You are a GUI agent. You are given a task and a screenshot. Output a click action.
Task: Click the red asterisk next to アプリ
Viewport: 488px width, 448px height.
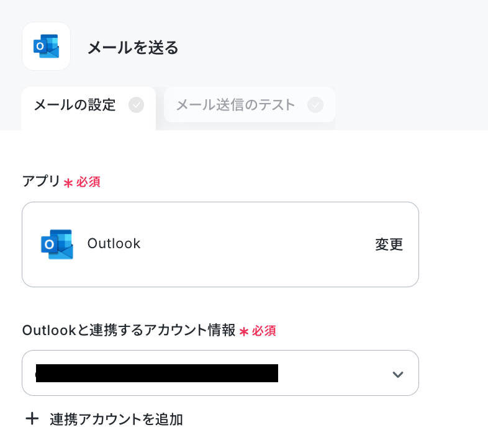(68, 182)
